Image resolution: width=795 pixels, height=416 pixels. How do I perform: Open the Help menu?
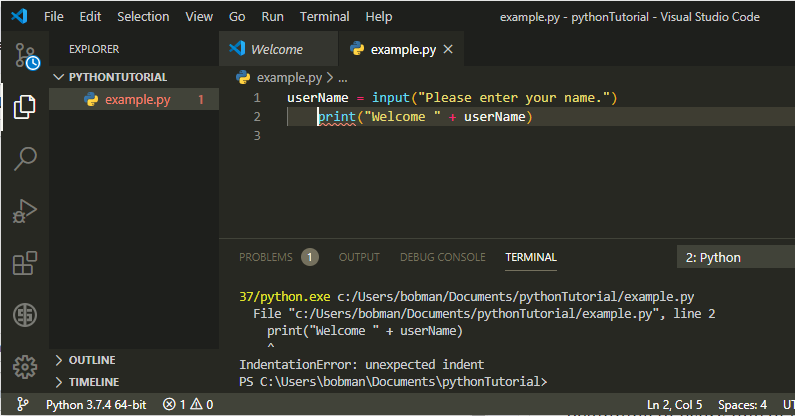tap(379, 17)
